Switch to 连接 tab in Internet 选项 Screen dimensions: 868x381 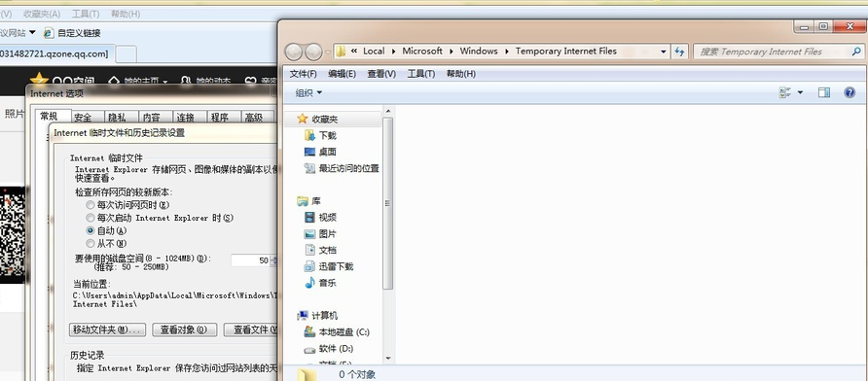[189, 118]
